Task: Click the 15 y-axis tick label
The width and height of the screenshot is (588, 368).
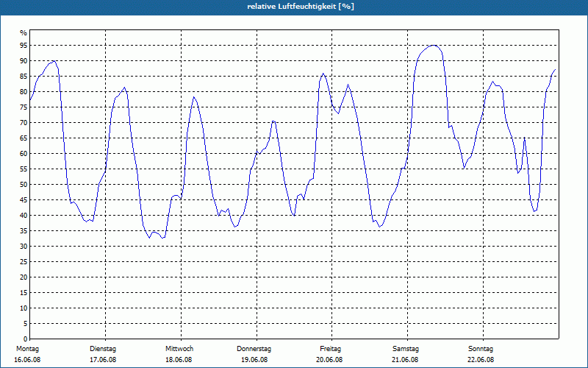Action: pyautogui.click(x=24, y=292)
